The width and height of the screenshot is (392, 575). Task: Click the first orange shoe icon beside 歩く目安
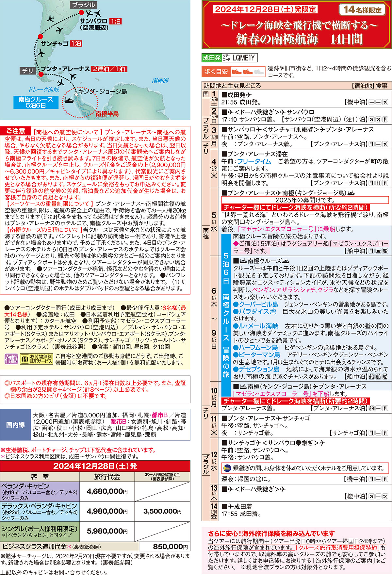237,72
